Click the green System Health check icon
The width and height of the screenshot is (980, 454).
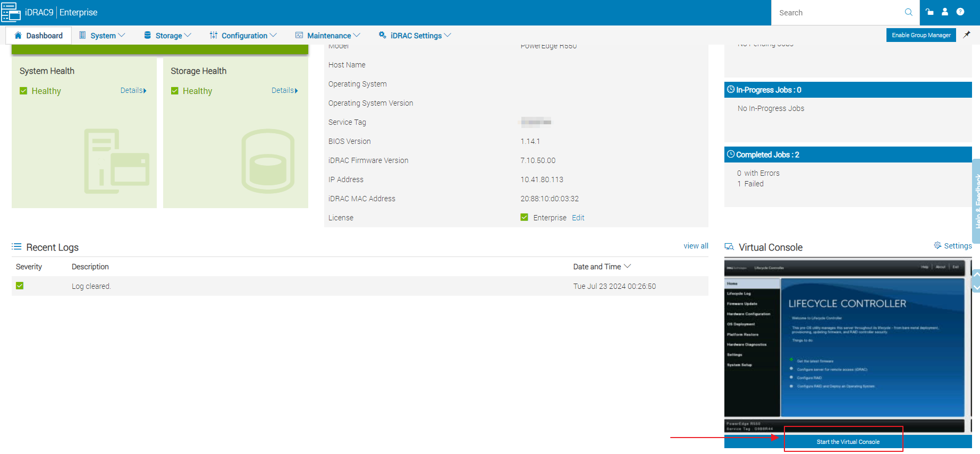coord(23,91)
